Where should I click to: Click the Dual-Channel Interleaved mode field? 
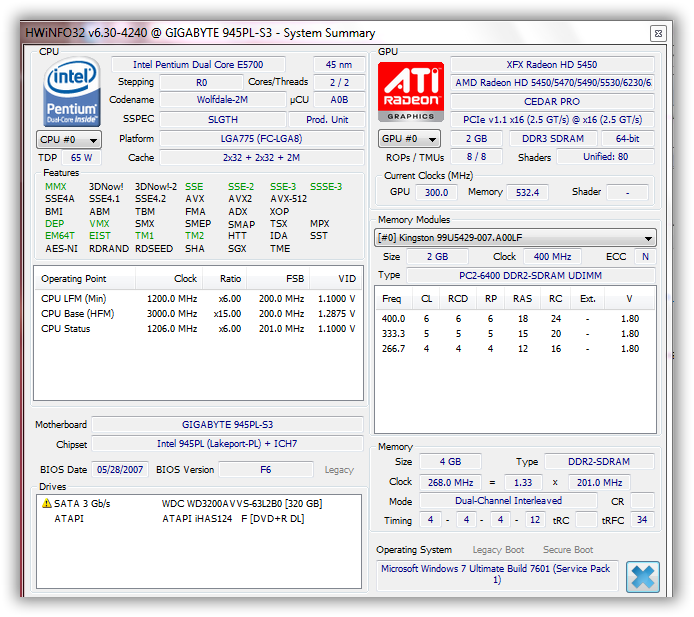coord(508,501)
